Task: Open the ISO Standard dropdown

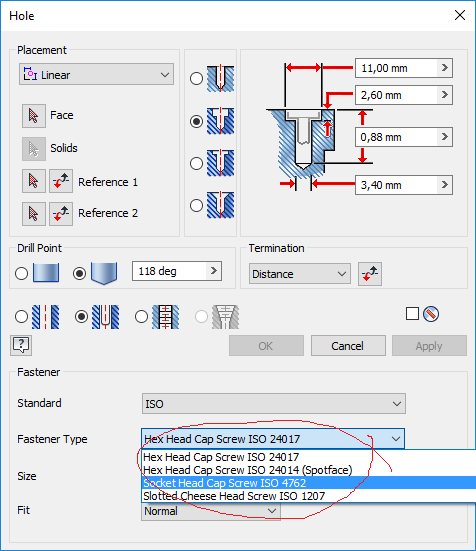Action: 274,403
